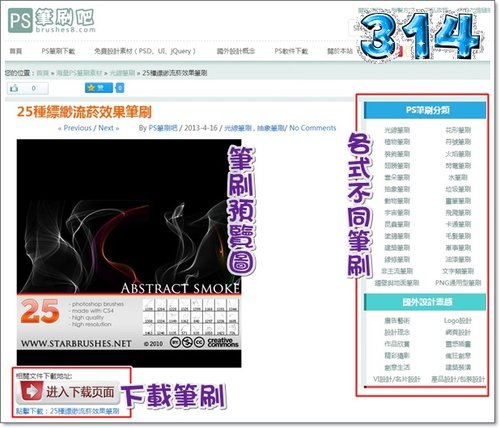
Task: Open 網頁設計 under 國外設計靈感
Action: click(x=458, y=332)
